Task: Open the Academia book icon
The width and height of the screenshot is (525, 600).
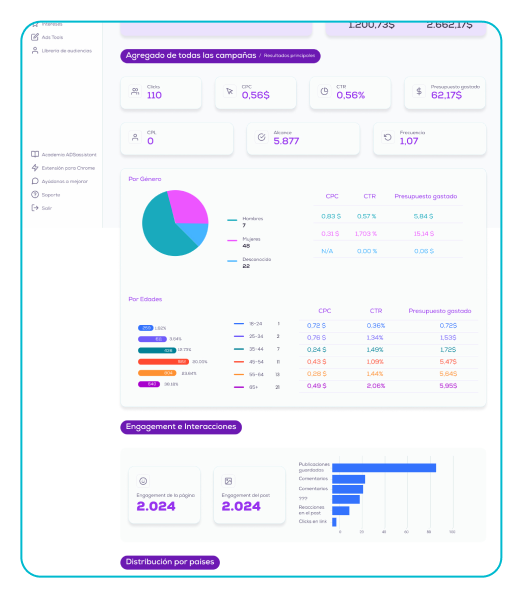Action: 35,154
